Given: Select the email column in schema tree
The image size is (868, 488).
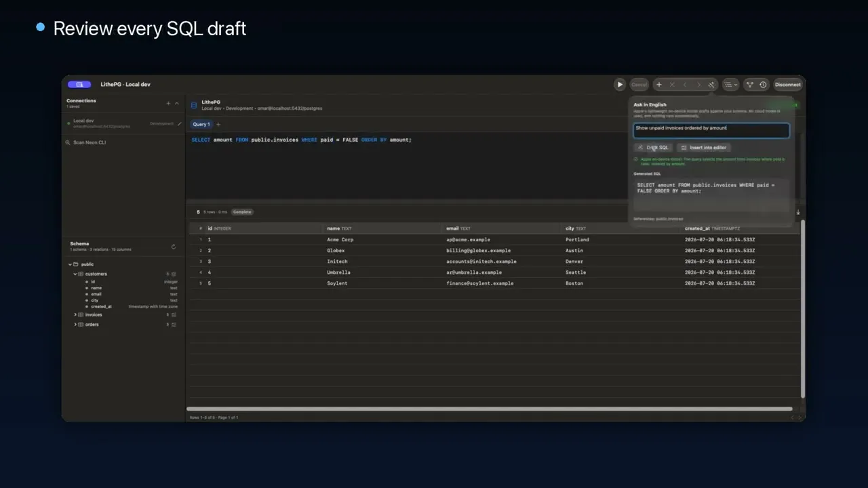Looking at the screenshot, I should [96, 294].
